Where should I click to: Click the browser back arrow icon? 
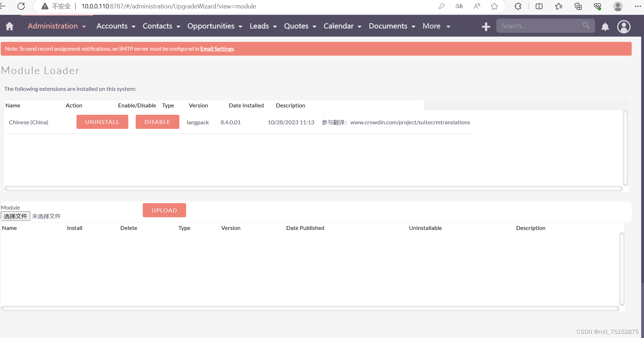[4, 6]
